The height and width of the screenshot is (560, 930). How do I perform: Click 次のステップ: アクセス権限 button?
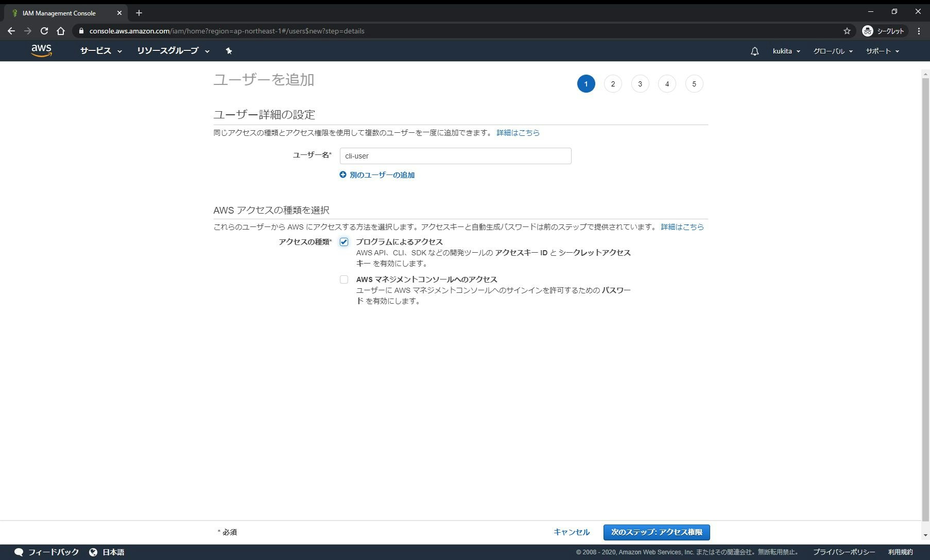[657, 532]
